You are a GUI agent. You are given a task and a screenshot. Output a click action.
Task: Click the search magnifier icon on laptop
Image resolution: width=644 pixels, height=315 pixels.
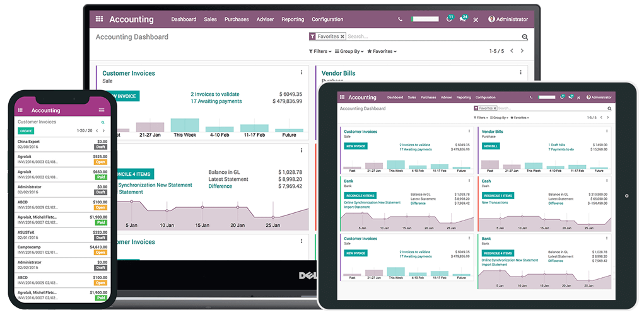pos(525,37)
